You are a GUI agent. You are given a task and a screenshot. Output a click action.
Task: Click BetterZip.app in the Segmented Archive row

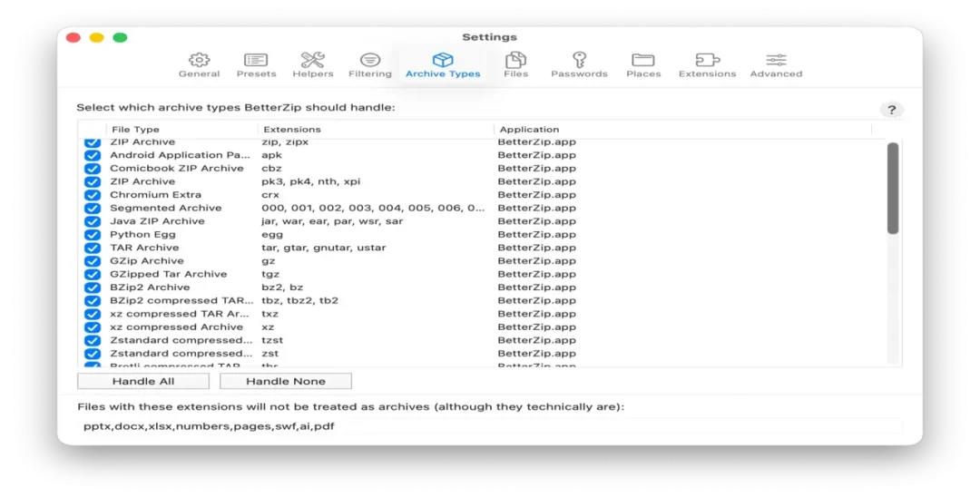[x=537, y=208]
